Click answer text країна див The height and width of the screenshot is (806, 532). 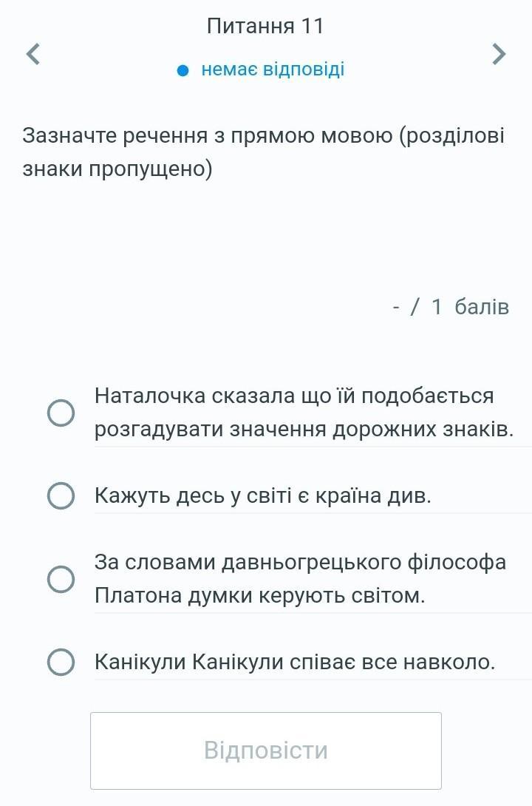262,496
